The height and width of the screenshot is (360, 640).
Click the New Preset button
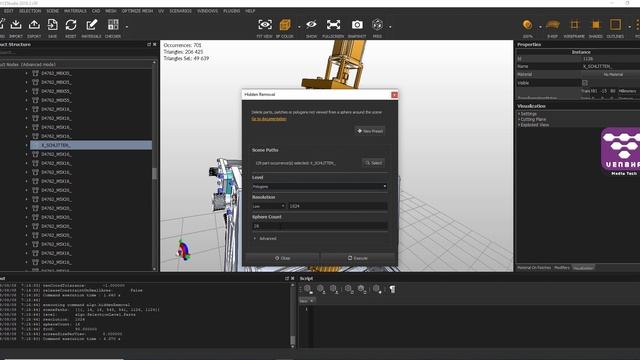click(370, 131)
